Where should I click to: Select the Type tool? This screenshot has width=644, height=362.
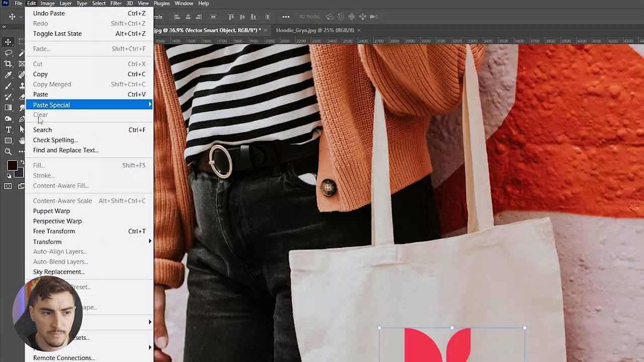click(9, 130)
